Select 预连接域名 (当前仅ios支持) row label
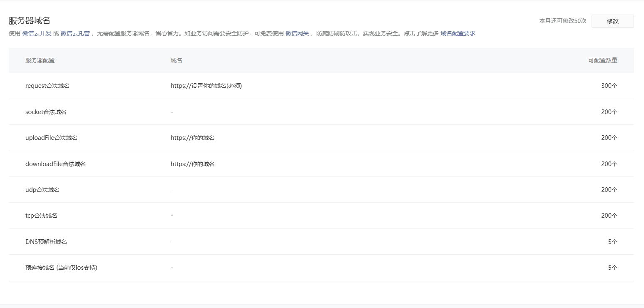Screen dimensions: 644x308 61,268
